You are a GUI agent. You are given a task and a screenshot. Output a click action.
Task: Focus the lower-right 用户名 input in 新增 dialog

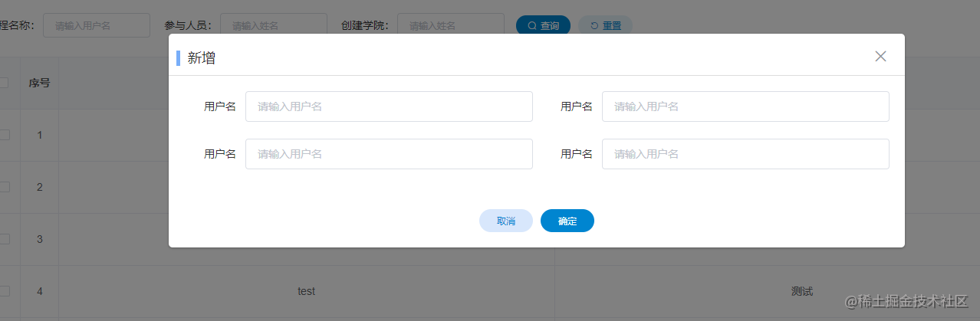click(745, 154)
